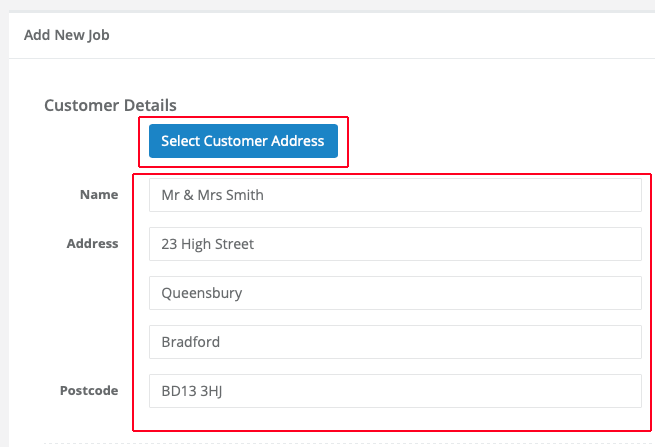This screenshot has width=655, height=447.
Task: Place cursor on the word Street
Action: click(232, 244)
